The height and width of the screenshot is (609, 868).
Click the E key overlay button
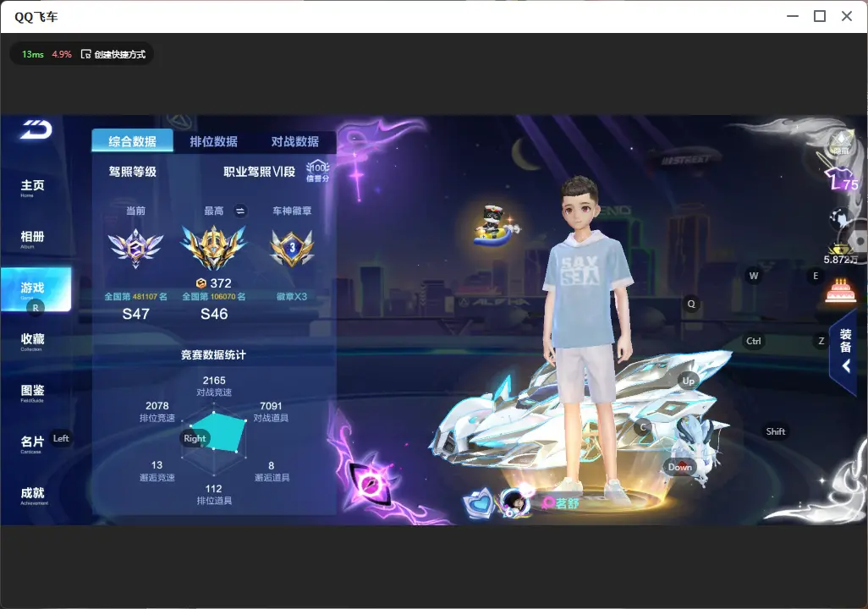pos(816,276)
